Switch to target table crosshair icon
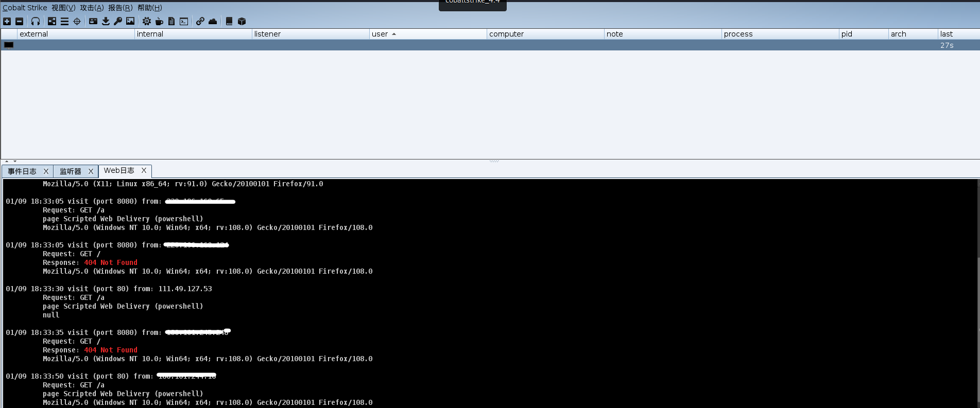Viewport: 980px width, 408px height. point(77,21)
